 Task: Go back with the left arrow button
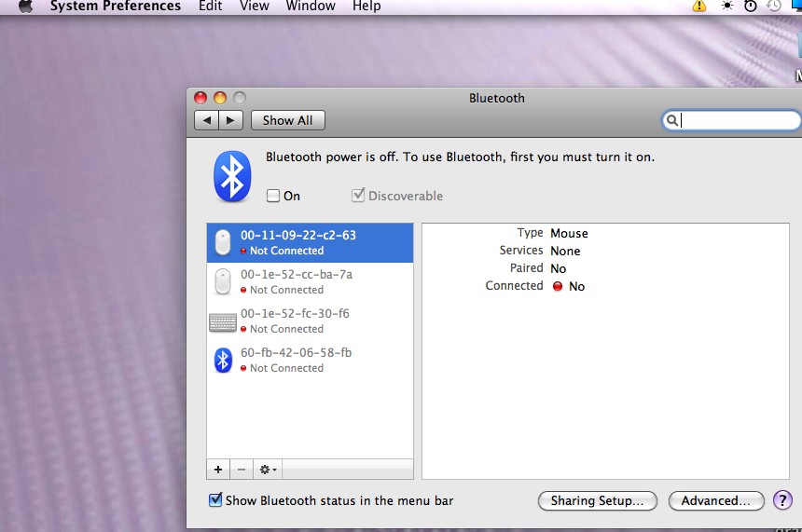(207, 120)
